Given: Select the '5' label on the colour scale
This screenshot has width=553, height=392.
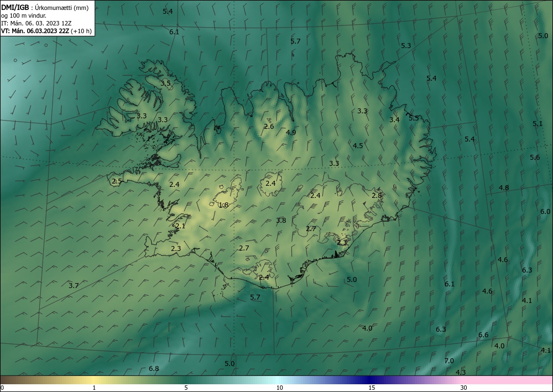Looking at the screenshot, I should (x=186, y=388).
